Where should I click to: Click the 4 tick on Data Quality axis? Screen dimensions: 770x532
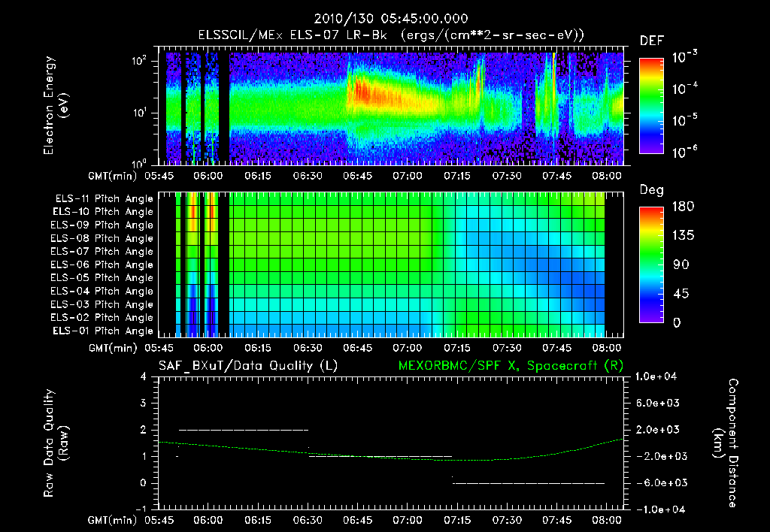144,377
